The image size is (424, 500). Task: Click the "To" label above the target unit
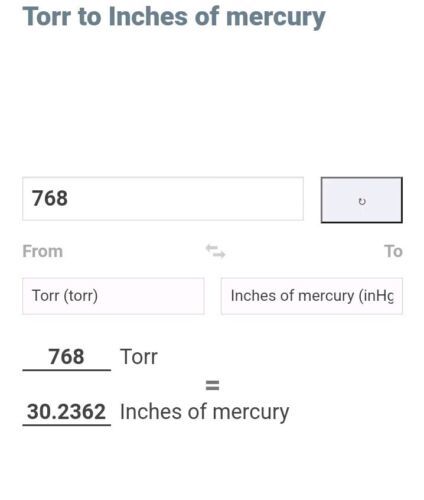(x=393, y=251)
